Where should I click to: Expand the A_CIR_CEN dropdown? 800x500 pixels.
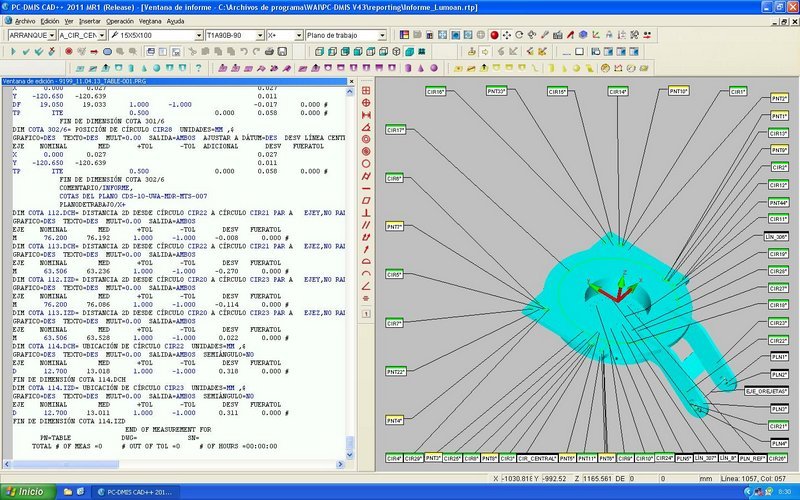[x=102, y=35]
